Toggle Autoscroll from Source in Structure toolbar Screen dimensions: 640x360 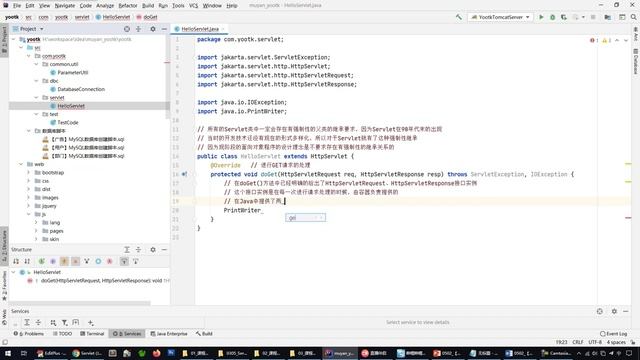pyautogui.click(x=136, y=261)
